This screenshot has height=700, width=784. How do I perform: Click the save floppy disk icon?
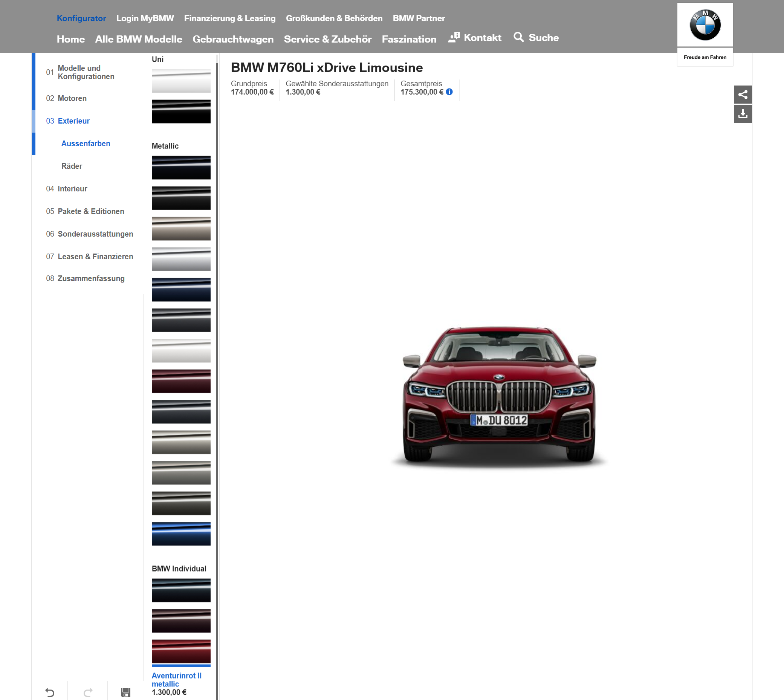pyautogui.click(x=126, y=692)
